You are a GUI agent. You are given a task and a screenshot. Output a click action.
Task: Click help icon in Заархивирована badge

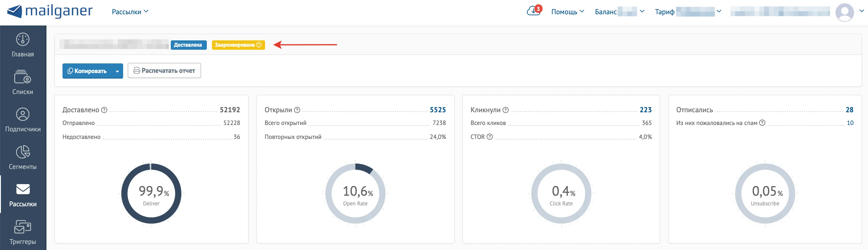259,45
